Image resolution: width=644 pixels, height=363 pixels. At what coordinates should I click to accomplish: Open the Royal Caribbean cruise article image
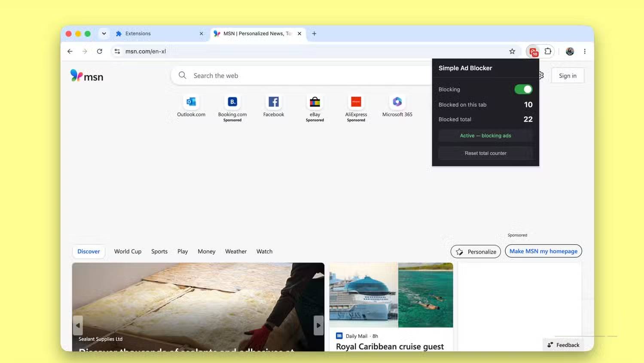tap(391, 295)
